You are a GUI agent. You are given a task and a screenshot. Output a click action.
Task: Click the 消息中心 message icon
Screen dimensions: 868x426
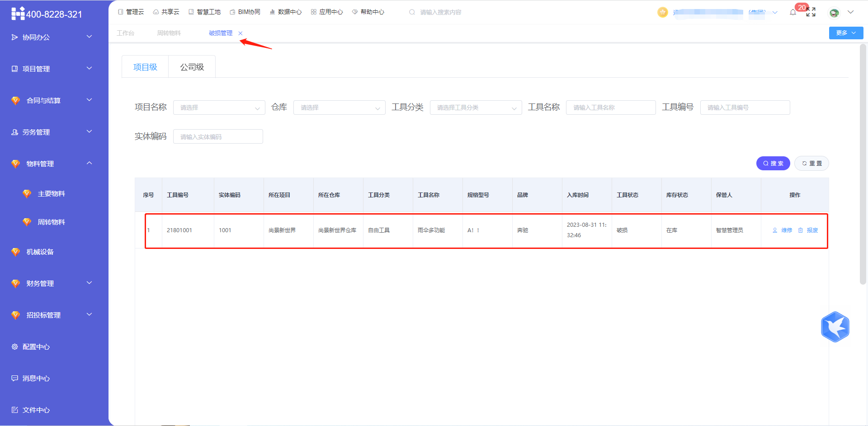[14, 378]
